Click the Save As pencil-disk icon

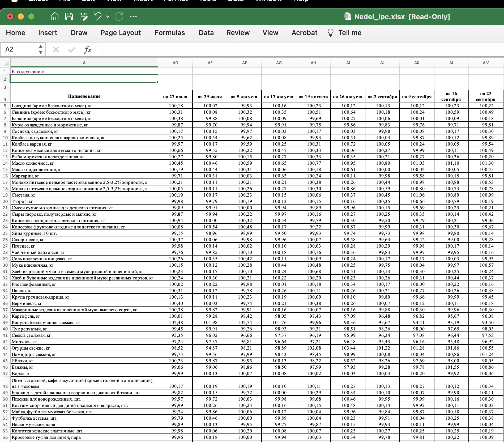(83, 16)
